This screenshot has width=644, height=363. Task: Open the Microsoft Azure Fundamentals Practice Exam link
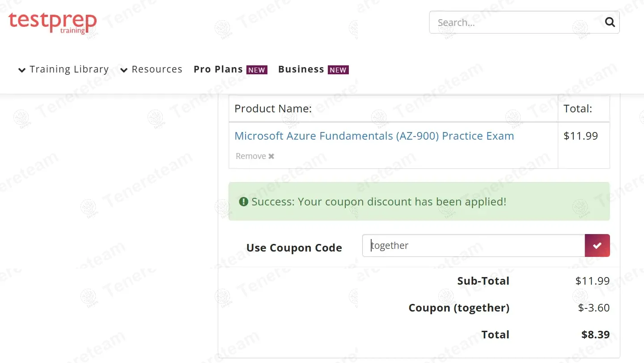coord(374,136)
